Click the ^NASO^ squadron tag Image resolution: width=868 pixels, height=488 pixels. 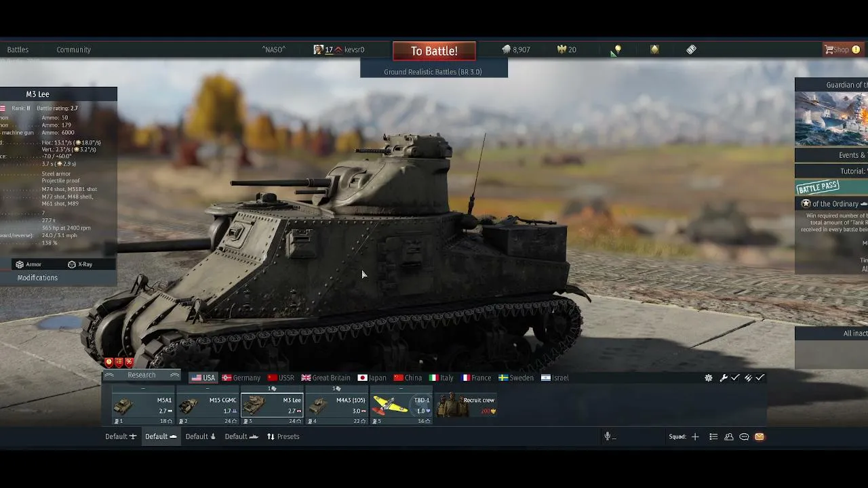(x=274, y=49)
